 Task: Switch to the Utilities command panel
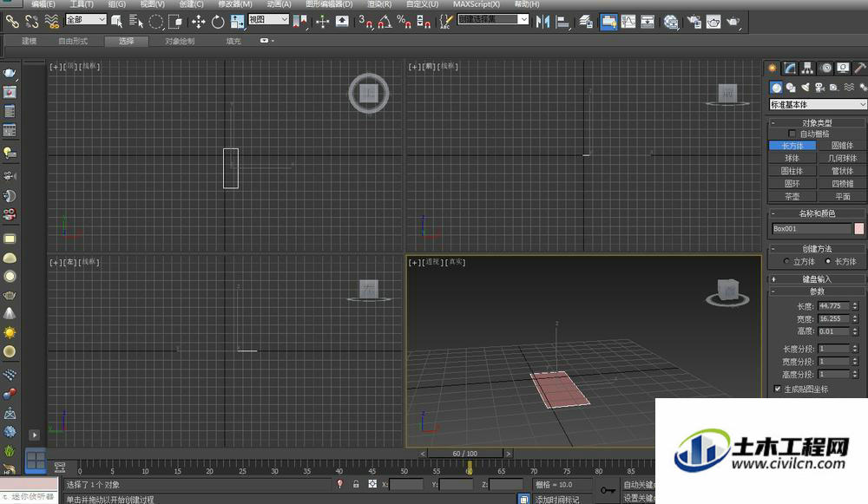(x=860, y=68)
